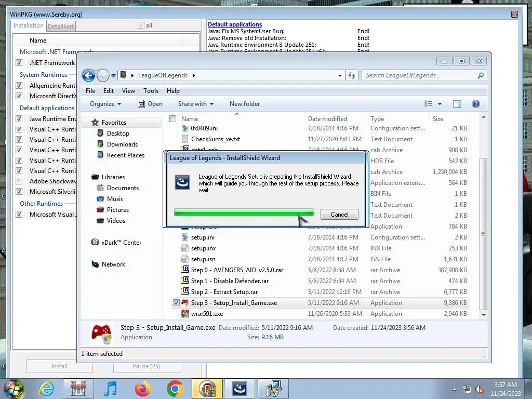Viewport: 532px width, 399px height.
Task: Open the View menu
Action: (x=129, y=91)
